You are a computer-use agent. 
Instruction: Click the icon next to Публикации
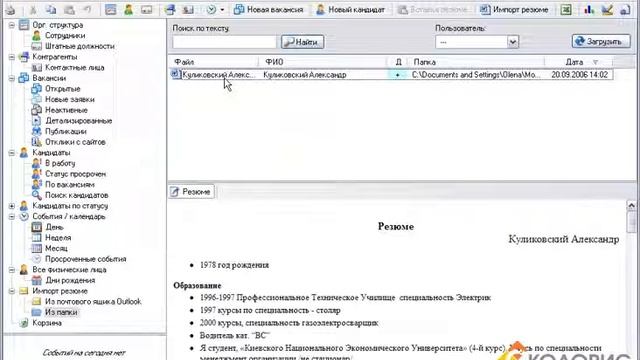37,131
